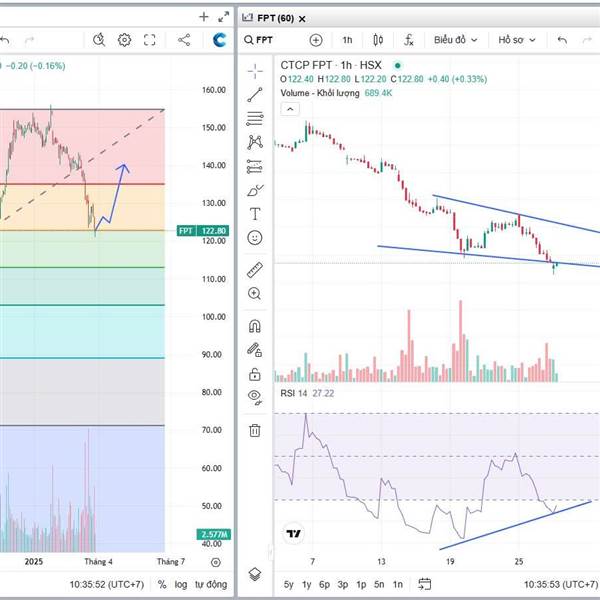The image size is (600, 600).
Task: Collapse the indicator legend chevron
Action: pos(290,109)
